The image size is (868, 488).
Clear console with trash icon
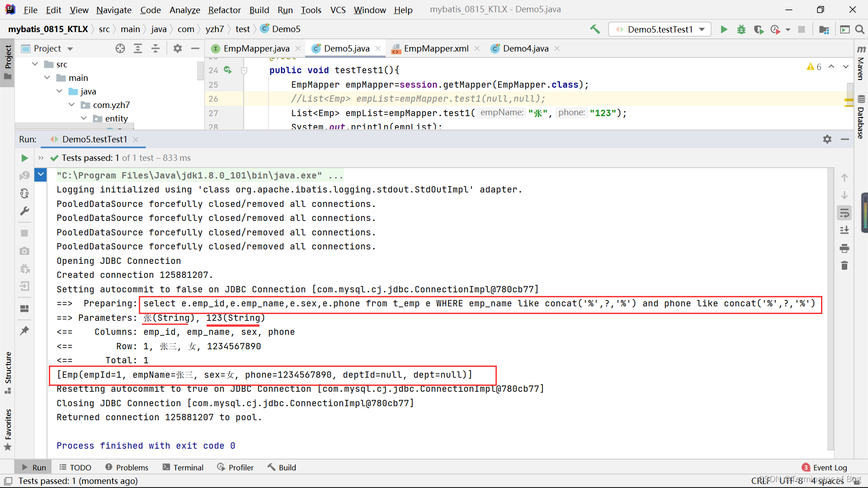point(844,266)
